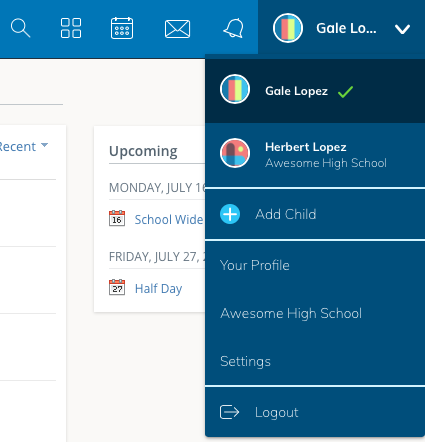
Task: Switch to Herbert Lopez child account
Action: point(315,155)
